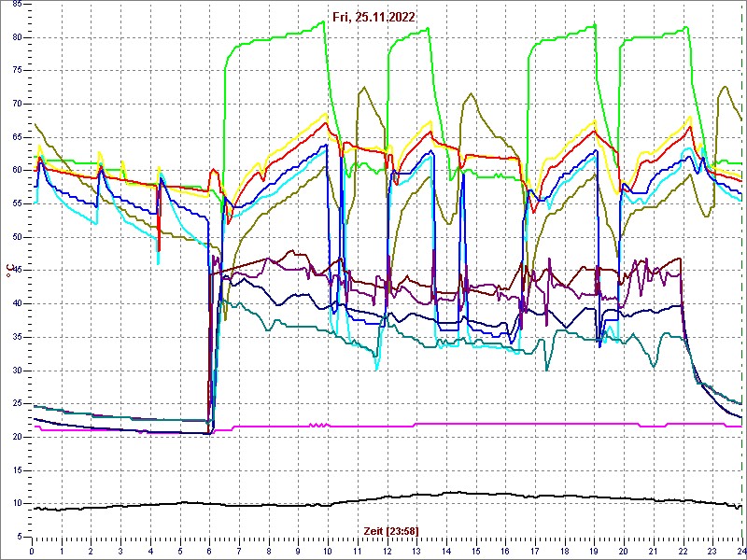Image resolution: width=747 pixels, height=560 pixels.
Task: Click hour 20 on the time axis
Action: (624, 551)
